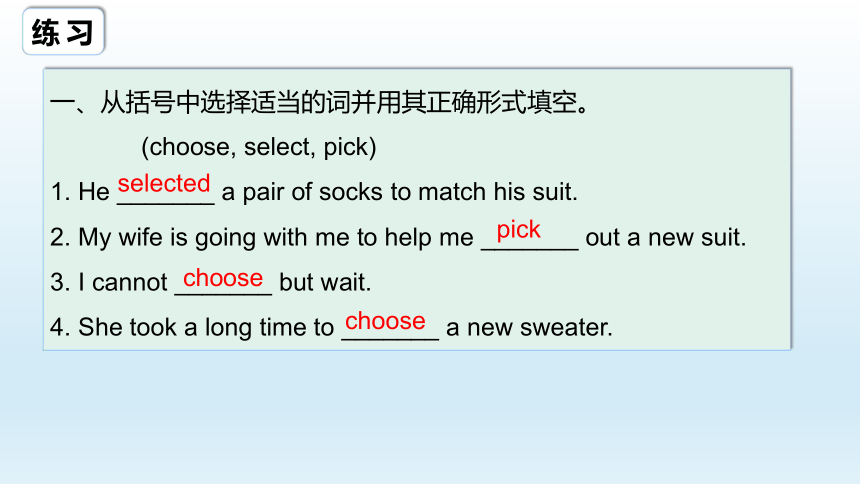Image resolution: width=860 pixels, height=484 pixels.
Task: Click the word list '(choose, select, pick)'
Action: [258, 147]
